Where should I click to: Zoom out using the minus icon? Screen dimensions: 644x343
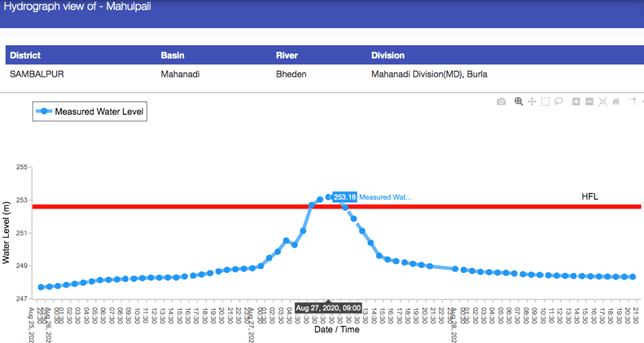click(x=589, y=102)
